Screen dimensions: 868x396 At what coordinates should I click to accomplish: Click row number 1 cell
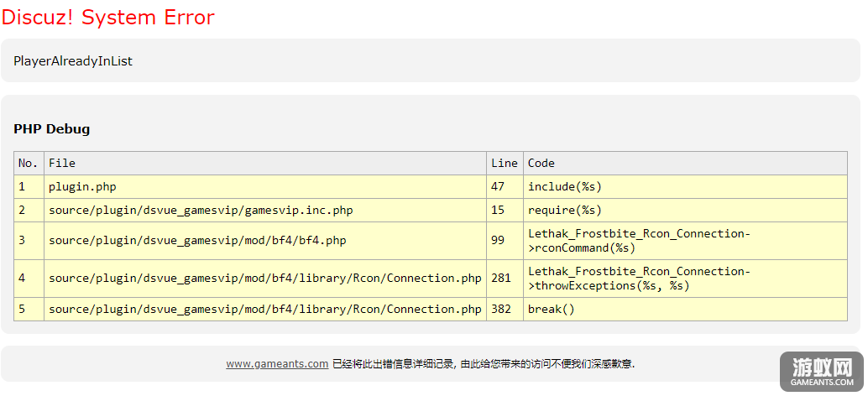(29, 187)
